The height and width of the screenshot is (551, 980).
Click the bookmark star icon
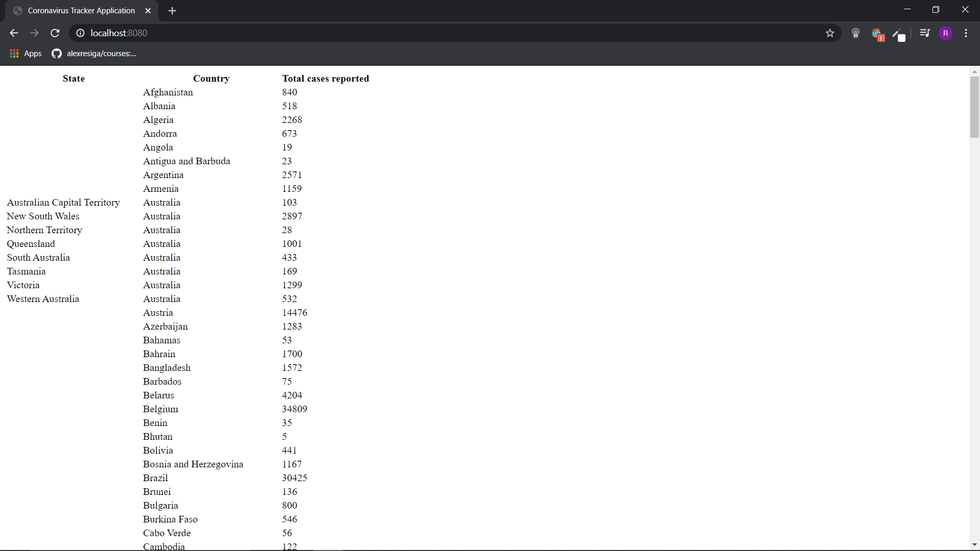pyautogui.click(x=829, y=32)
